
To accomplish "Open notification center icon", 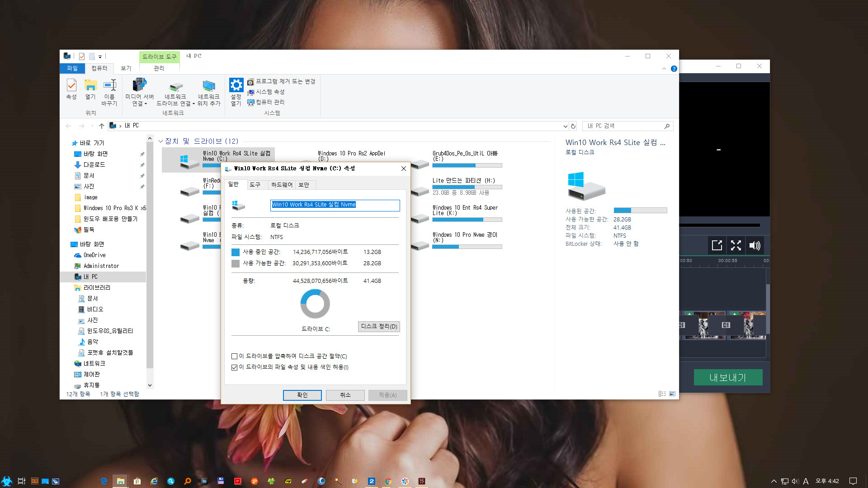I will (x=853, y=481).
